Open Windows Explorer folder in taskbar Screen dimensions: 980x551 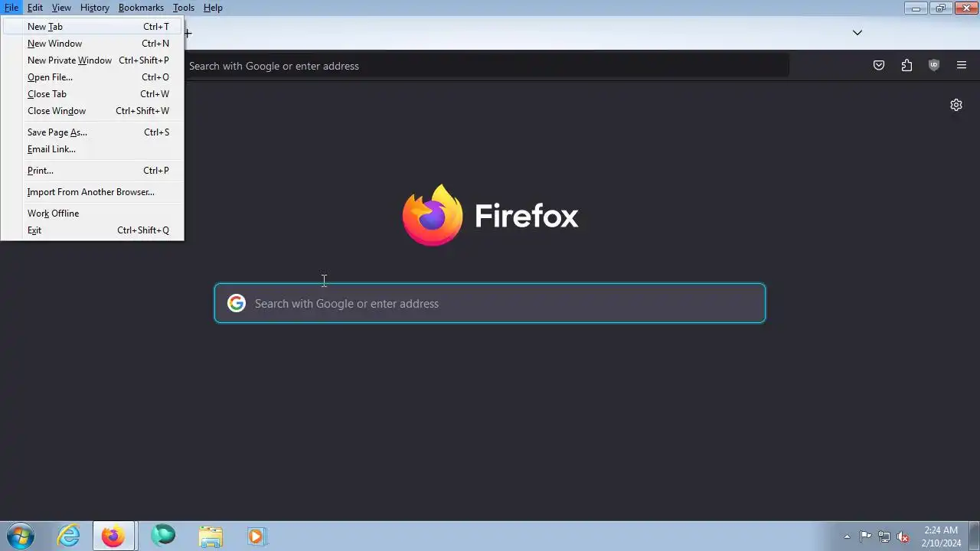(x=210, y=536)
